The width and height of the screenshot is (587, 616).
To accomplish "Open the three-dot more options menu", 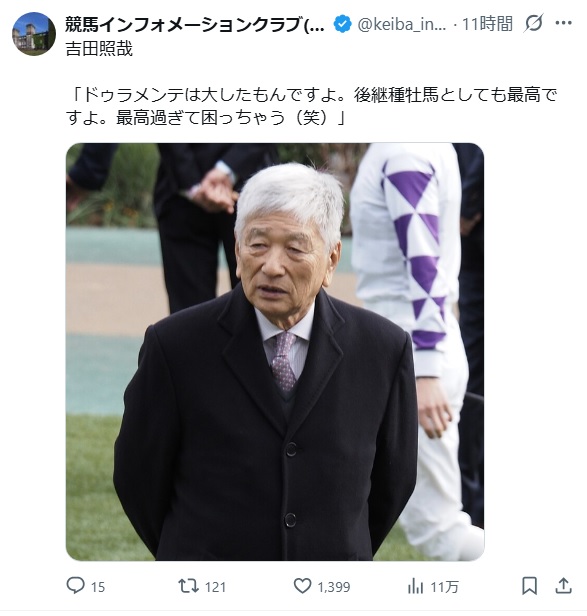I will click(563, 23).
